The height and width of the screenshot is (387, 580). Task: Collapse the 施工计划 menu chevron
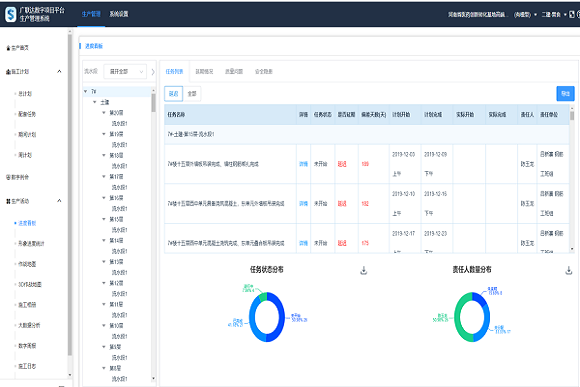coord(59,71)
